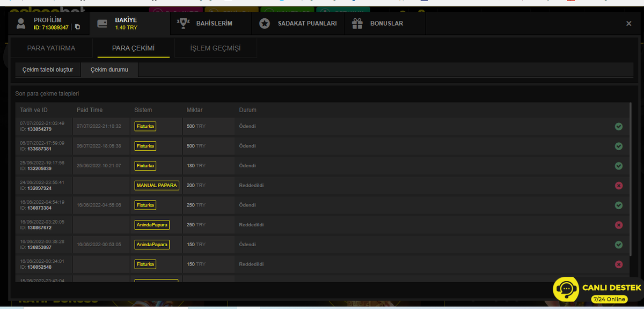Open the İşlem Geçmişi tab
The width and height of the screenshot is (644, 309).
(215, 48)
